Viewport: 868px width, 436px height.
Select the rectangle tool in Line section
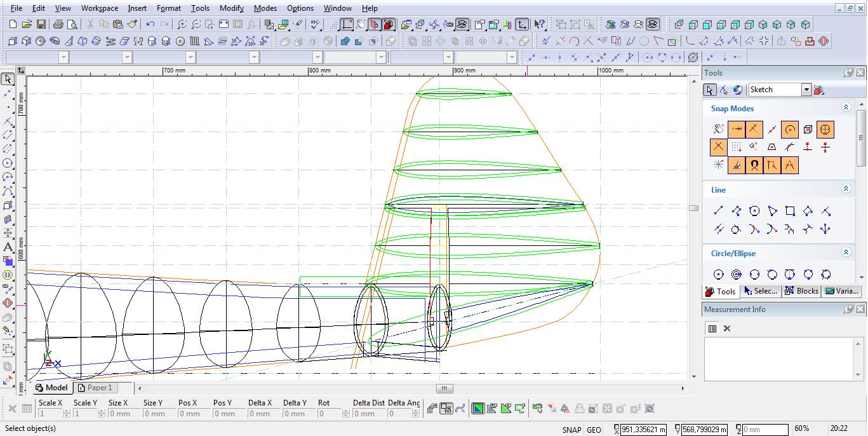click(790, 211)
